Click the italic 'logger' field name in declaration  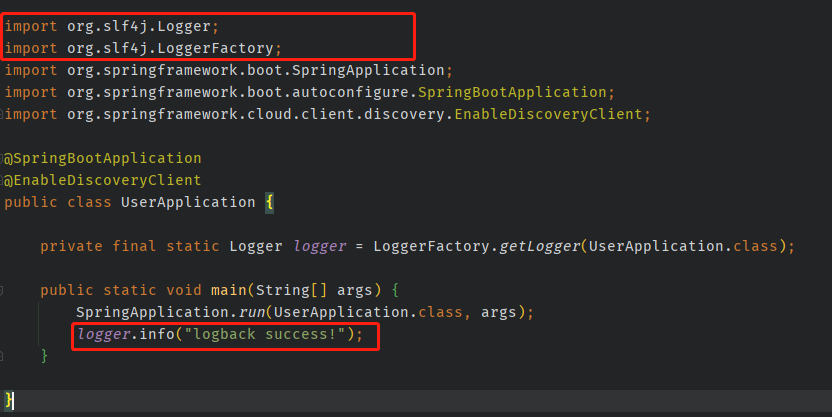pos(319,246)
